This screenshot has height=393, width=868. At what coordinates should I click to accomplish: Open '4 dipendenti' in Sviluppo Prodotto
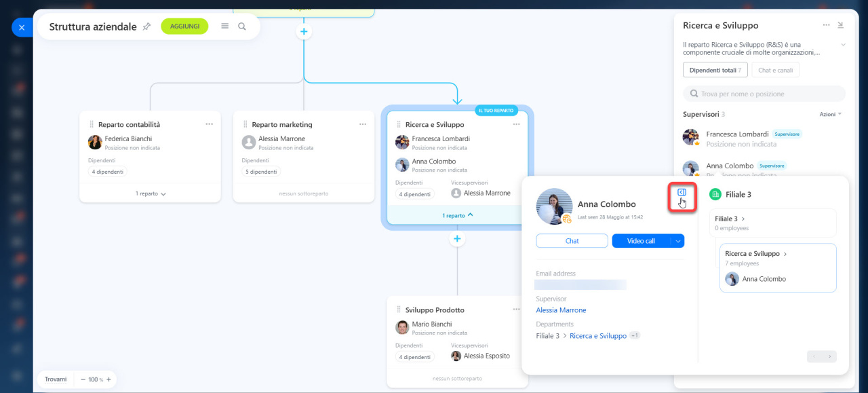coord(414,357)
